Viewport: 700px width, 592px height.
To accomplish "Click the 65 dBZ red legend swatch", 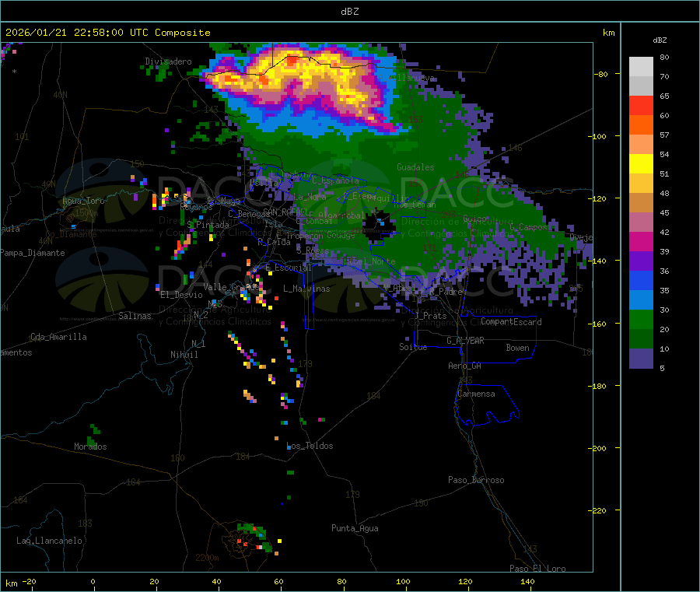I will tap(641, 105).
